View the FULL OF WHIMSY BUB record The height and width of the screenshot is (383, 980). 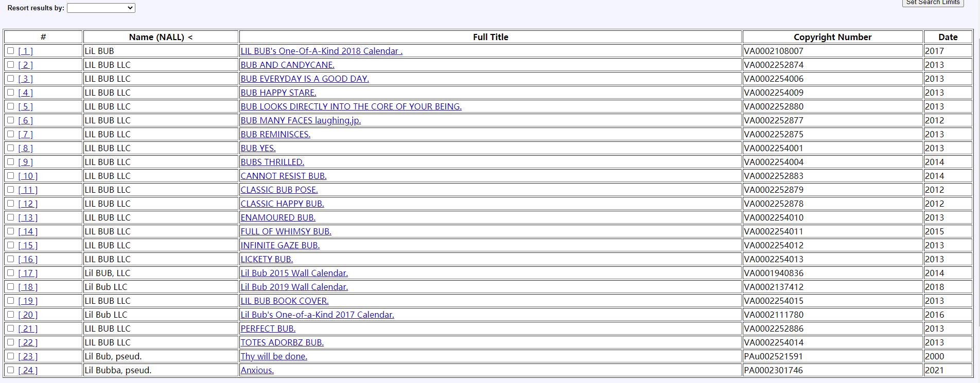[286, 231]
